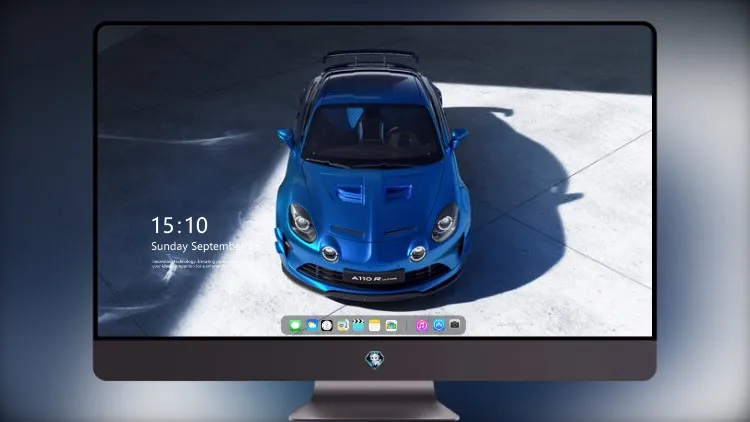Viewport: 750px width, 422px height.
Task: Launch the Weather app from the dock
Action: (x=311, y=325)
